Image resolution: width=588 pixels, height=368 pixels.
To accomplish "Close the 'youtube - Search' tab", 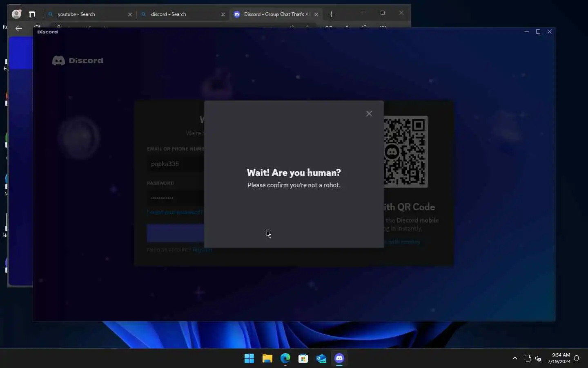I will pos(130,14).
